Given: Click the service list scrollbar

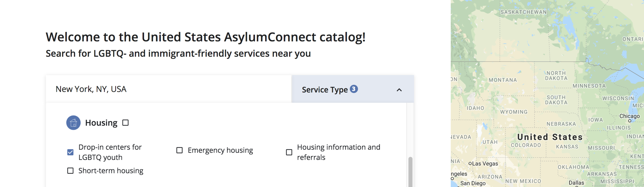Looking at the screenshot, I should [410, 172].
